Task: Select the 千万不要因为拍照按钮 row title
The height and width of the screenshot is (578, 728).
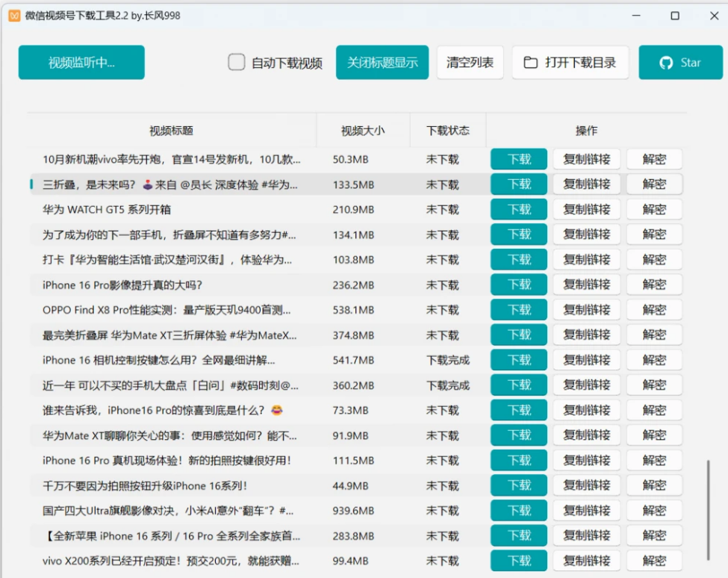Action: pyautogui.click(x=145, y=485)
